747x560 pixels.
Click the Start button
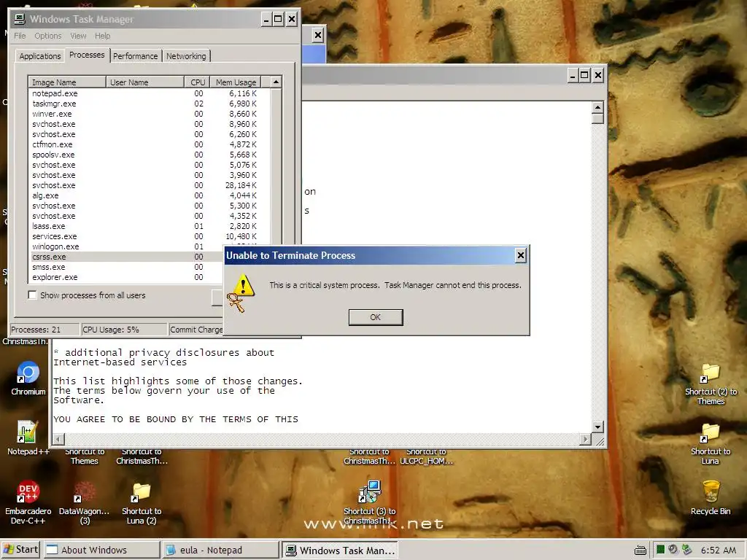(21, 550)
